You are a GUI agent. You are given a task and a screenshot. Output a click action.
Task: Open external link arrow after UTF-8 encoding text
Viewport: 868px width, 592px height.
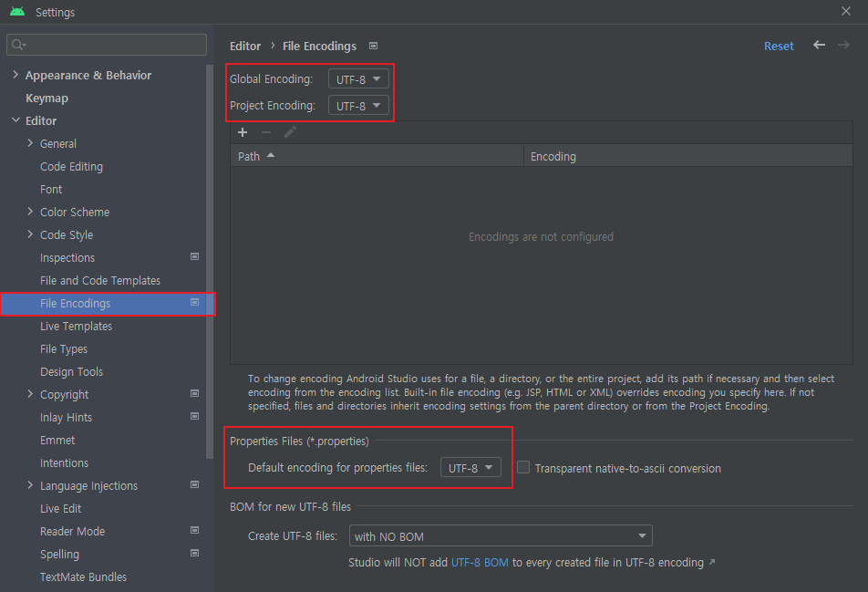712,562
